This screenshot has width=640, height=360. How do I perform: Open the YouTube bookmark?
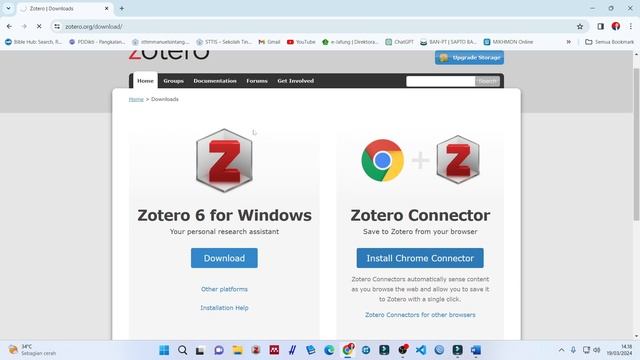(301, 42)
